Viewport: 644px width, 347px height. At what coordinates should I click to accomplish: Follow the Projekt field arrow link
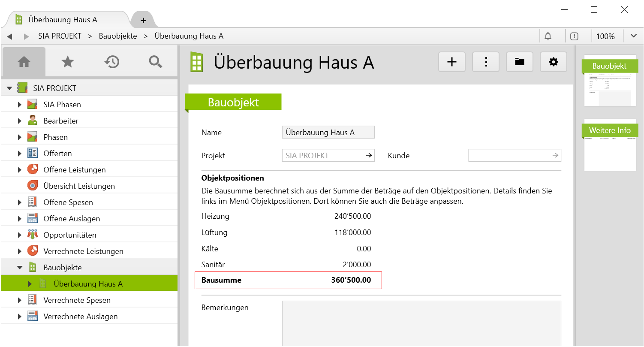[x=369, y=156]
